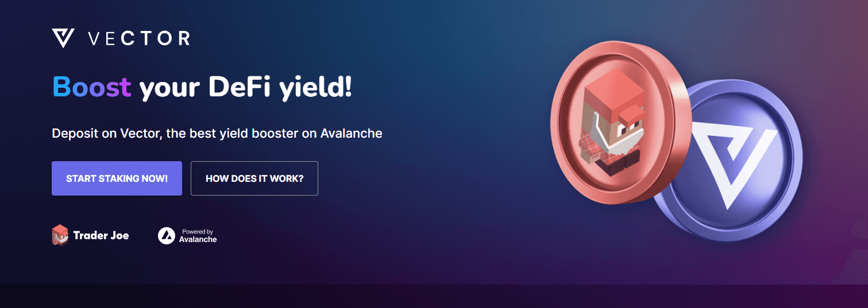Click the Trader Joe pixel character icon

pos(60,235)
